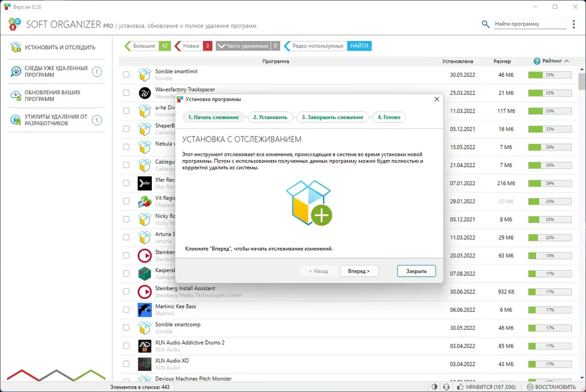Select step 3 Завершить слежение
The width and height of the screenshot is (586, 392).
[332, 117]
